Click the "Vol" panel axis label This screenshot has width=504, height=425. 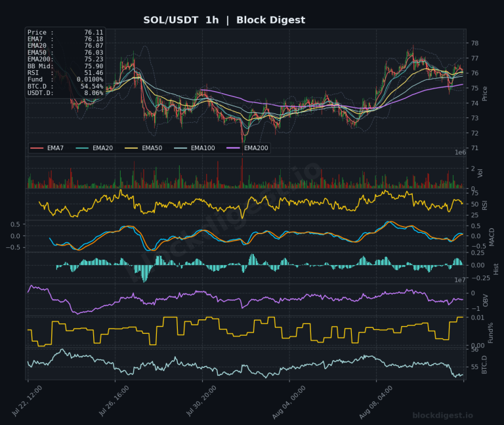click(x=480, y=173)
